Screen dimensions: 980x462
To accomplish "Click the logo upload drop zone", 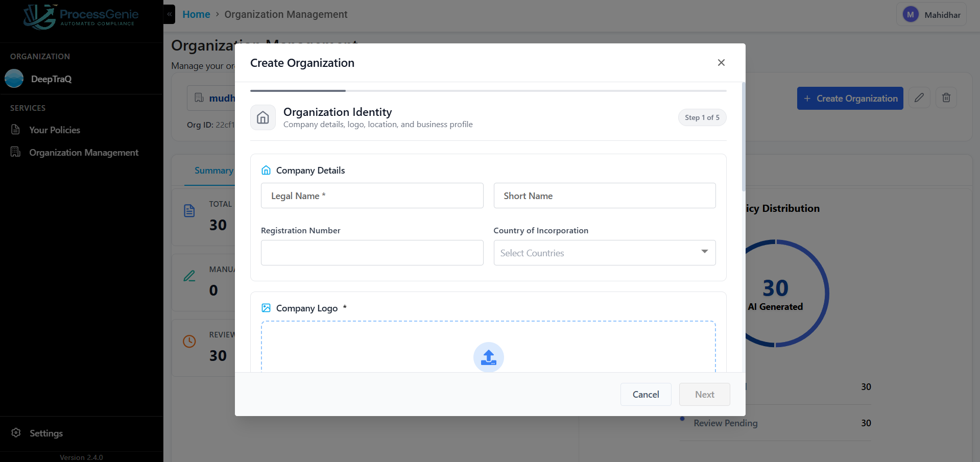I will click(488, 347).
